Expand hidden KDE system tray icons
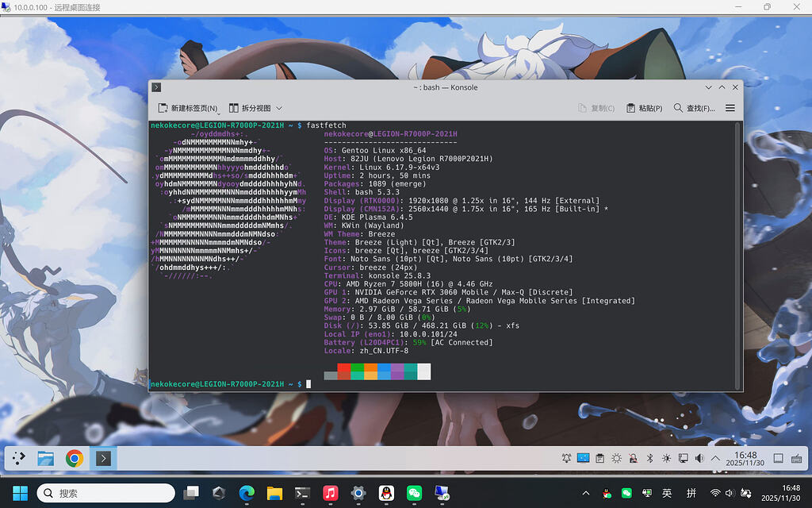This screenshot has height=508, width=812. click(x=716, y=458)
